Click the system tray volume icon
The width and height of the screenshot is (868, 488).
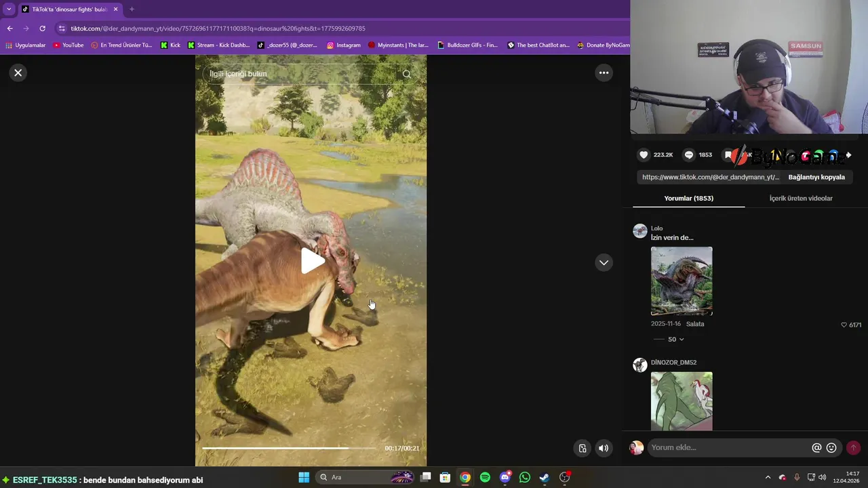[x=822, y=477]
